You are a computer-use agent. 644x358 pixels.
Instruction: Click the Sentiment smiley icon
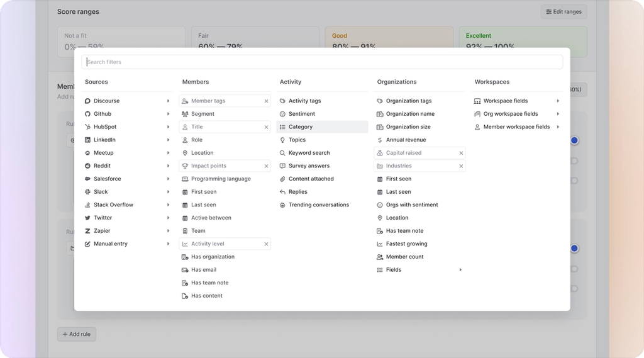[x=282, y=114]
